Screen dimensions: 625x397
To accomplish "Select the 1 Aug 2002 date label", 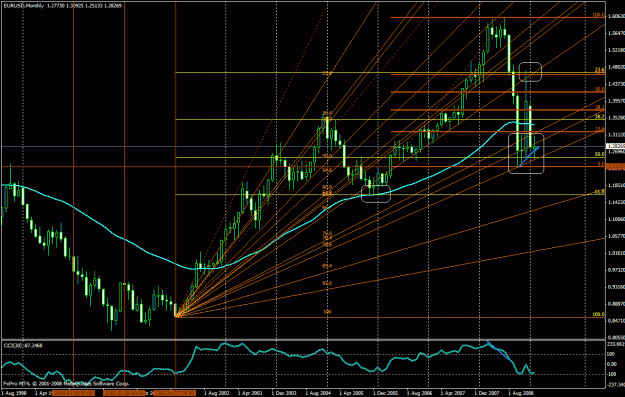I will pos(216,393).
